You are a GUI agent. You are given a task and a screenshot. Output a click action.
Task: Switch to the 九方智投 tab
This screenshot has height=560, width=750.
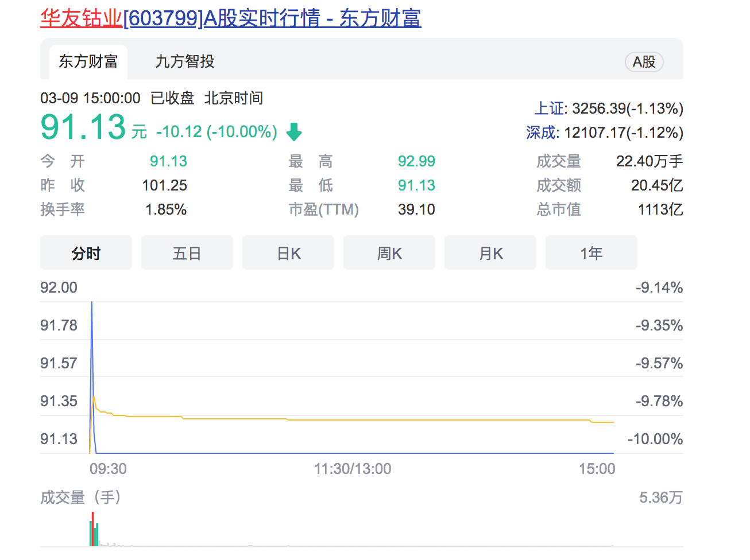[185, 61]
